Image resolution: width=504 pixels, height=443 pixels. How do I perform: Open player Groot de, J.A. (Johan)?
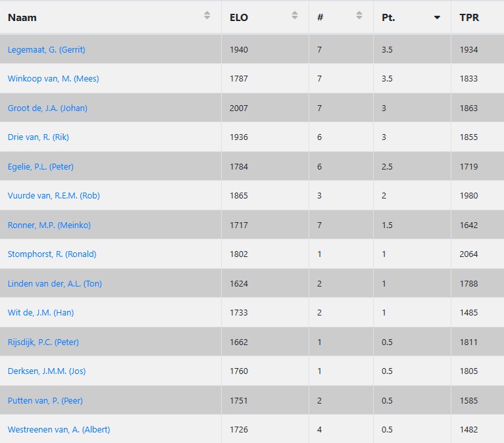coord(47,108)
